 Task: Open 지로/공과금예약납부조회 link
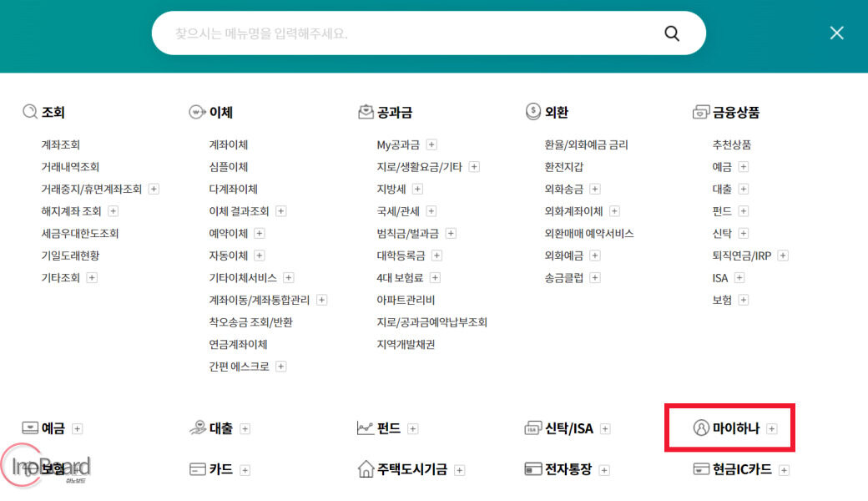click(x=431, y=321)
